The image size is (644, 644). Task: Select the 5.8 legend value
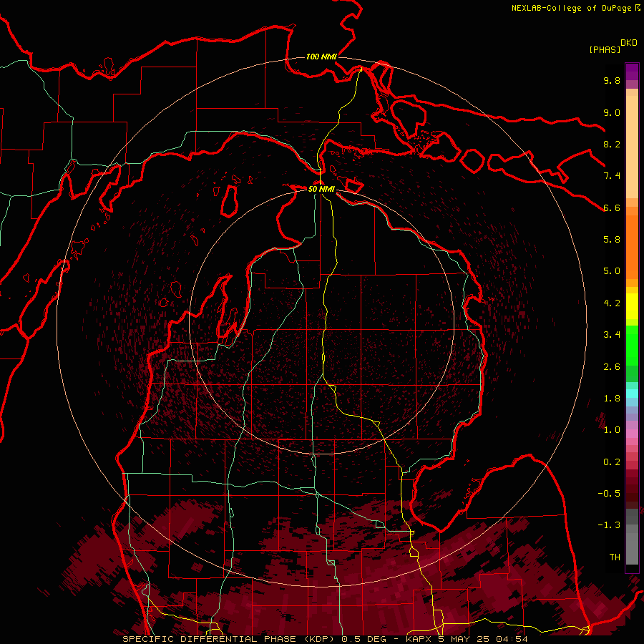coord(612,240)
